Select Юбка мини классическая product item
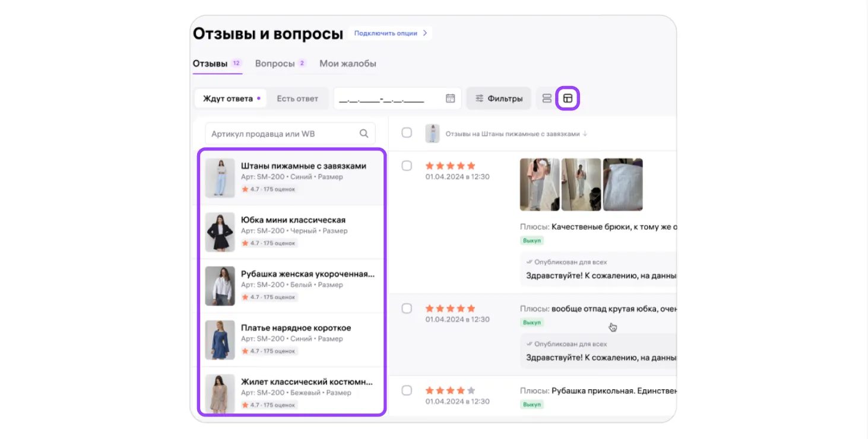The image size is (868, 439). (292, 231)
